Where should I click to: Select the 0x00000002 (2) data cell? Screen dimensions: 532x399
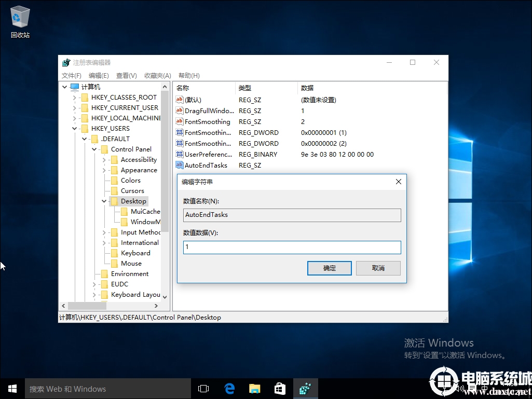tap(324, 144)
